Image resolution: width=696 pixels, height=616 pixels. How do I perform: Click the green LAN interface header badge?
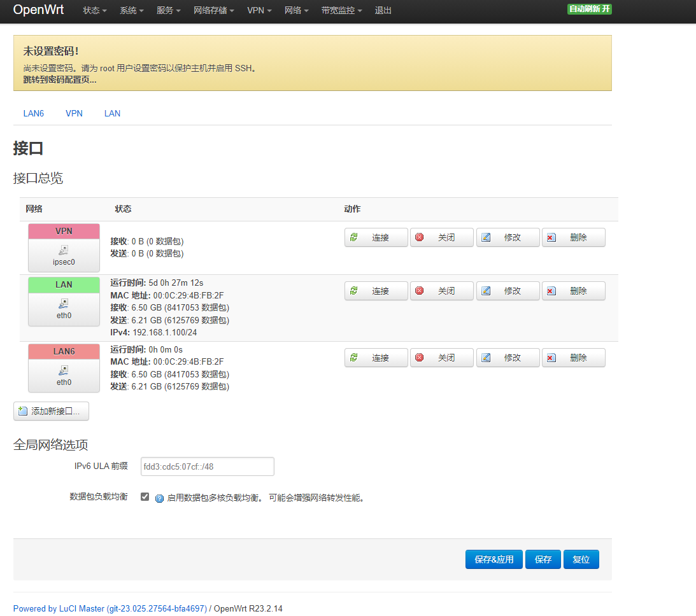[64, 284]
